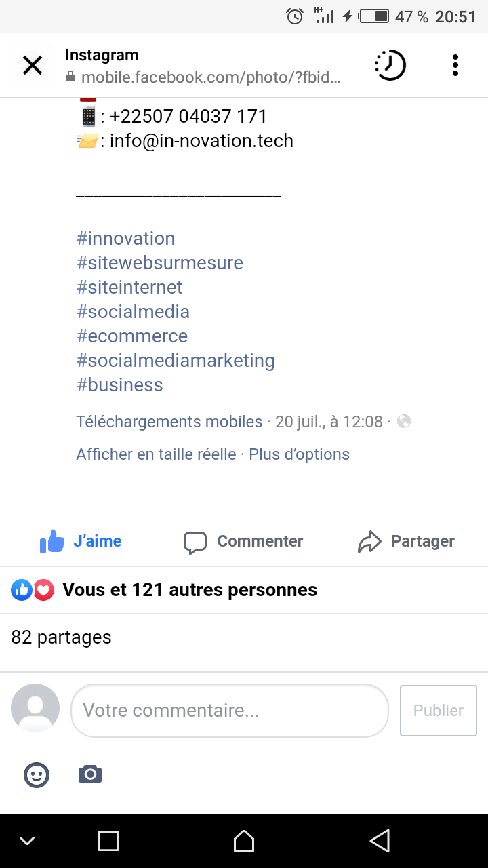The image size is (488, 868).
Task: Open recent apps square button
Action: (x=108, y=841)
